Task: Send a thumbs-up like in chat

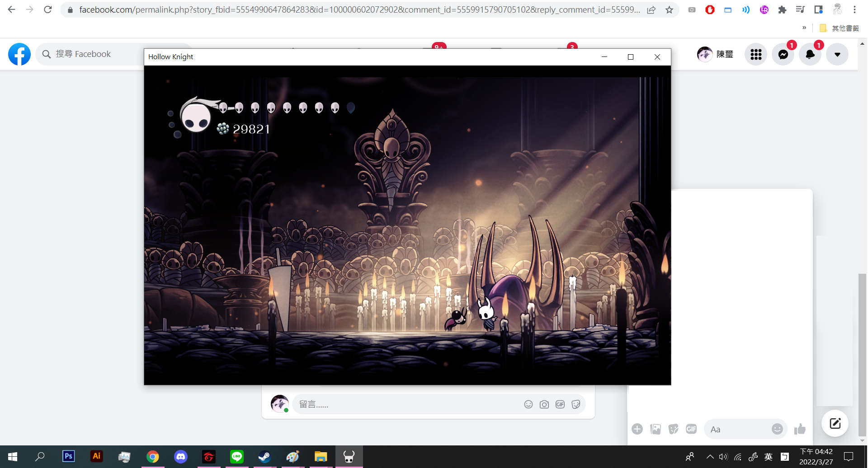Action: click(x=800, y=429)
